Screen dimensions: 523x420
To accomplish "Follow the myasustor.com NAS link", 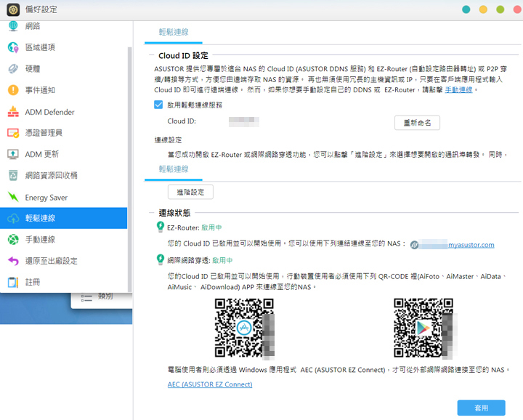I will click(471, 245).
